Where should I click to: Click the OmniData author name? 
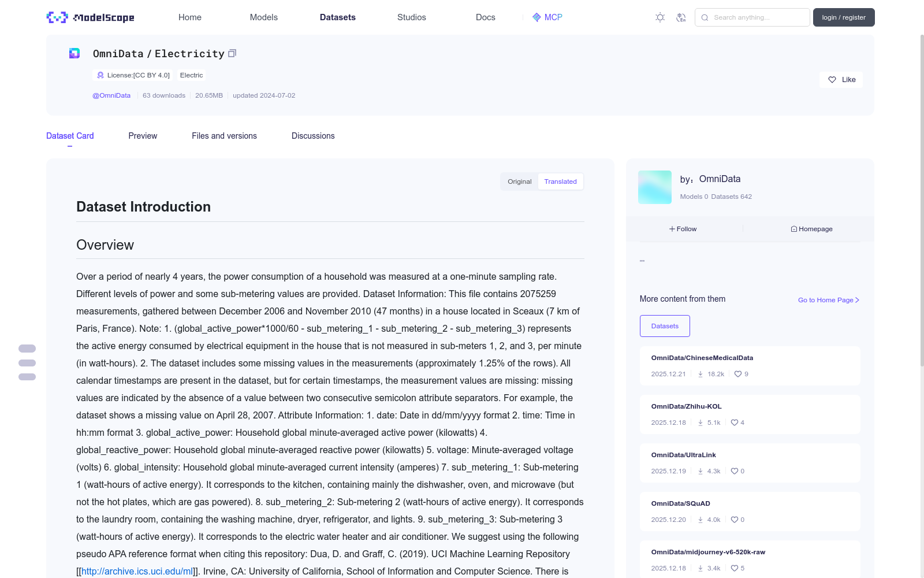pyautogui.click(x=720, y=179)
